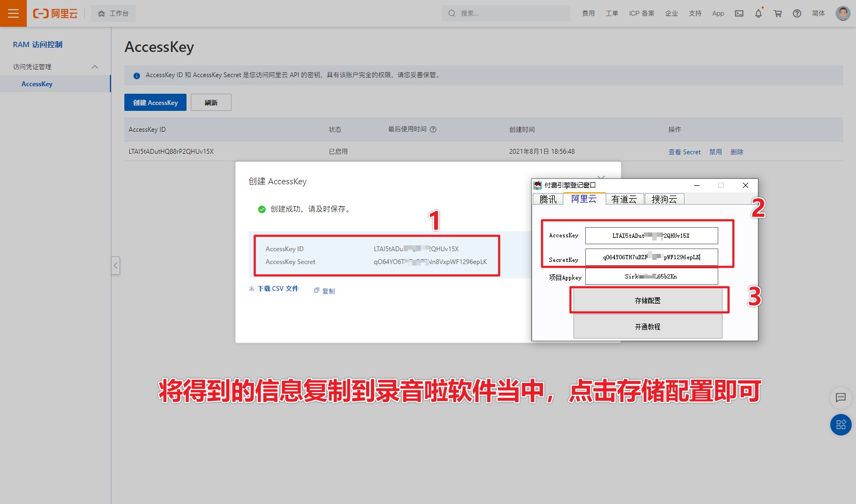Click AccessKey ID LTAI5tADutHQ88rP2QHUv15X in table
The image size is (856, 504).
tap(171, 152)
